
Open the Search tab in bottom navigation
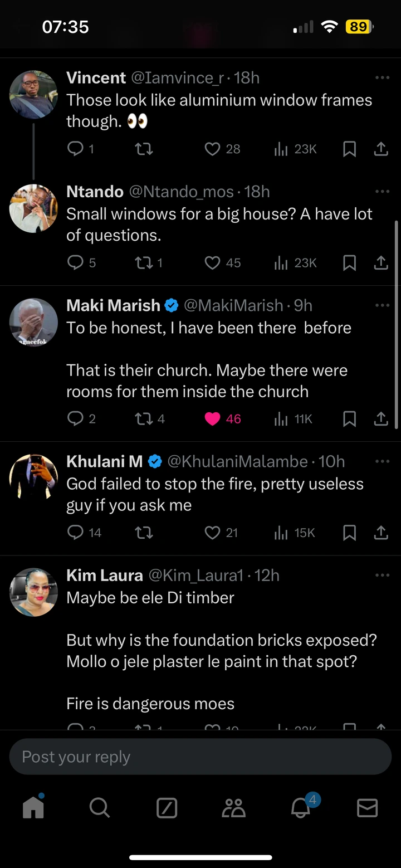pos(100,807)
